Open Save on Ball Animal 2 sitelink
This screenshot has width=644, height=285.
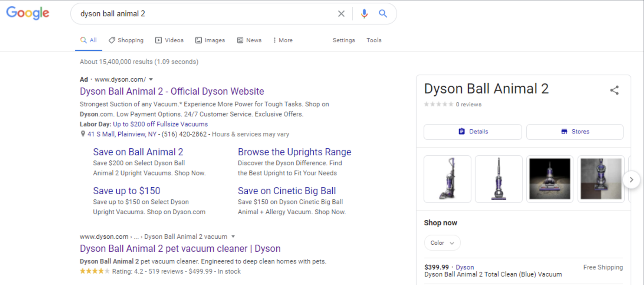138,152
